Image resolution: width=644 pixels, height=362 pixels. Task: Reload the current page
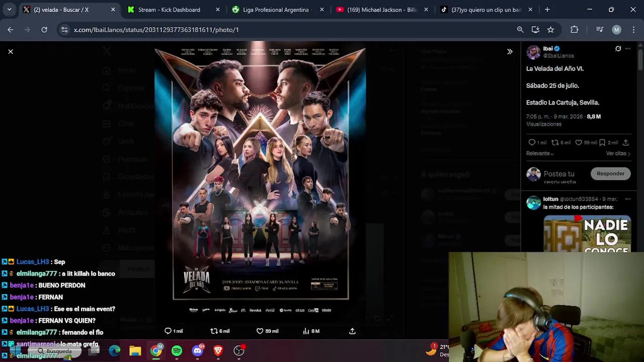[44, 30]
